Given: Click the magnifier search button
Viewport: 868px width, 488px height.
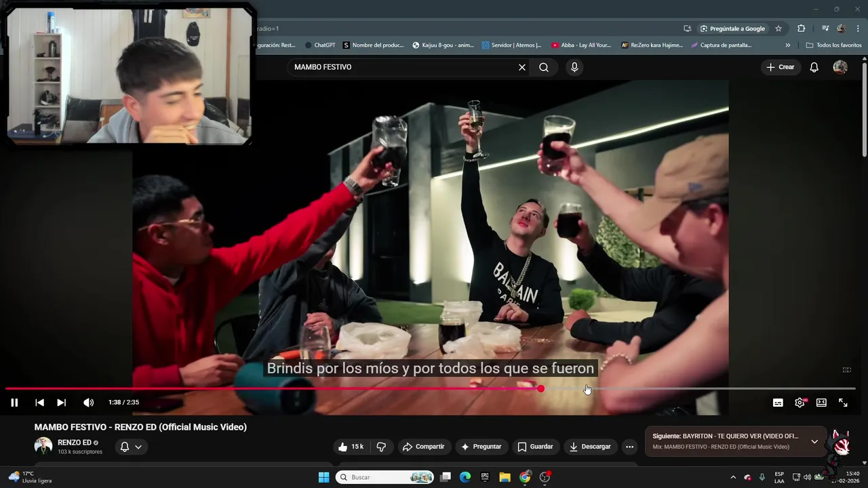Looking at the screenshot, I should click(x=544, y=67).
